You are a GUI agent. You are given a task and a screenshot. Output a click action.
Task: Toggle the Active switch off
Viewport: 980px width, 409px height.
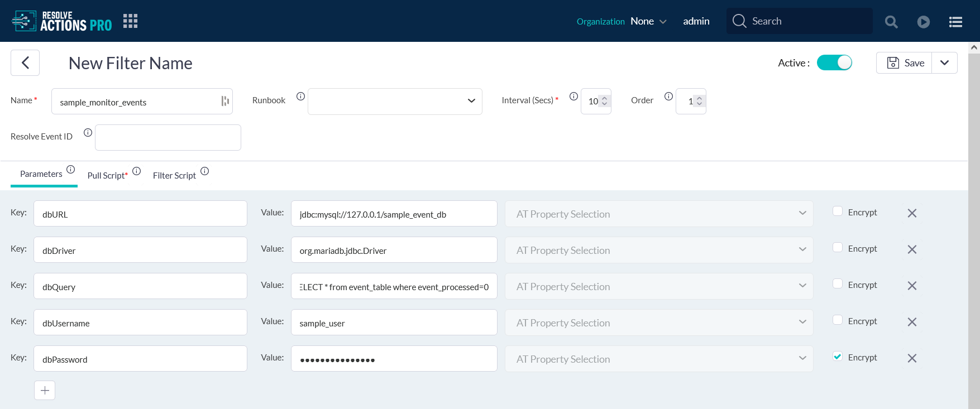(834, 62)
